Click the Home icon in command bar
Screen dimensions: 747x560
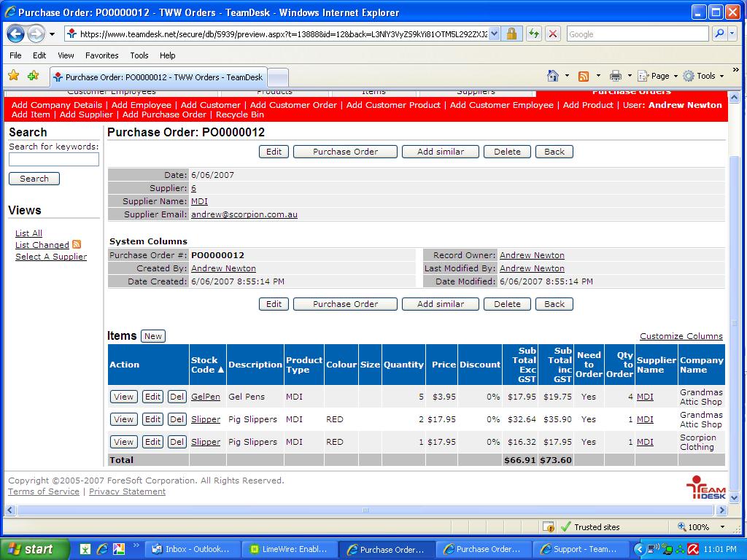(553, 76)
